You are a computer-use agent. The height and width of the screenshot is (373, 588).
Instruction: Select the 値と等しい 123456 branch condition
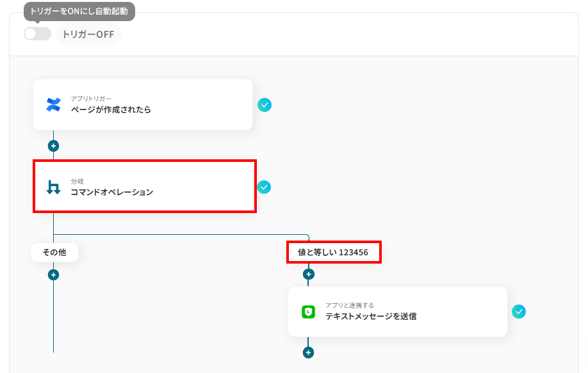333,253
